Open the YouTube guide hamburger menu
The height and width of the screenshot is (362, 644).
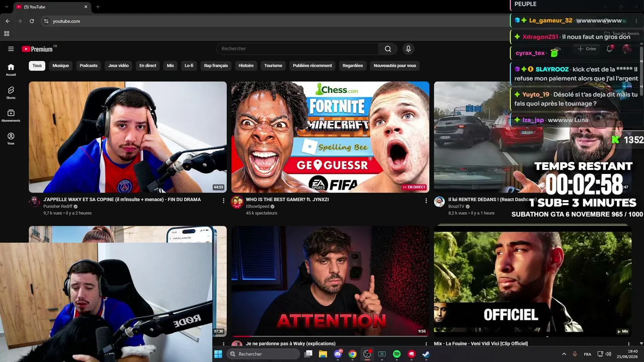[x=11, y=49]
